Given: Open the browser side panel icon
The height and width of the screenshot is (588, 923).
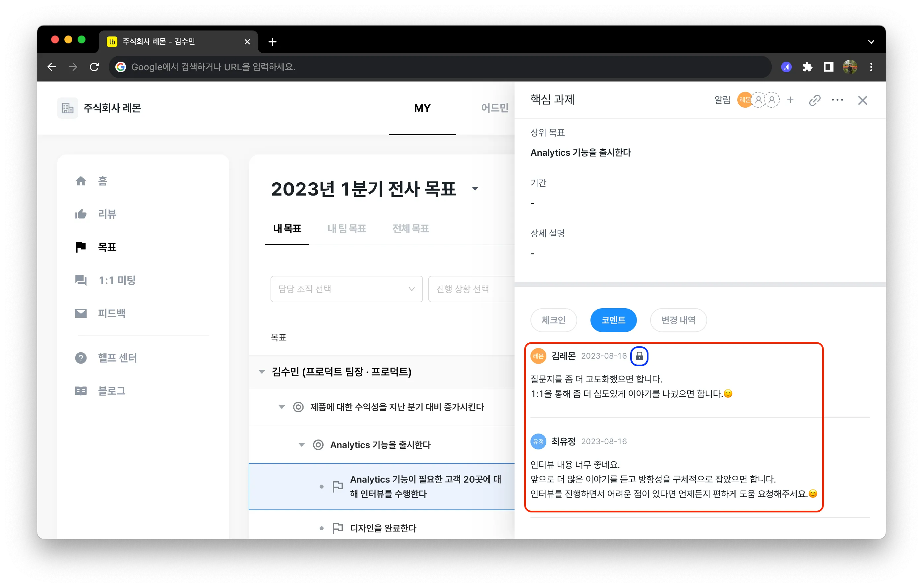Looking at the screenshot, I should (x=829, y=67).
